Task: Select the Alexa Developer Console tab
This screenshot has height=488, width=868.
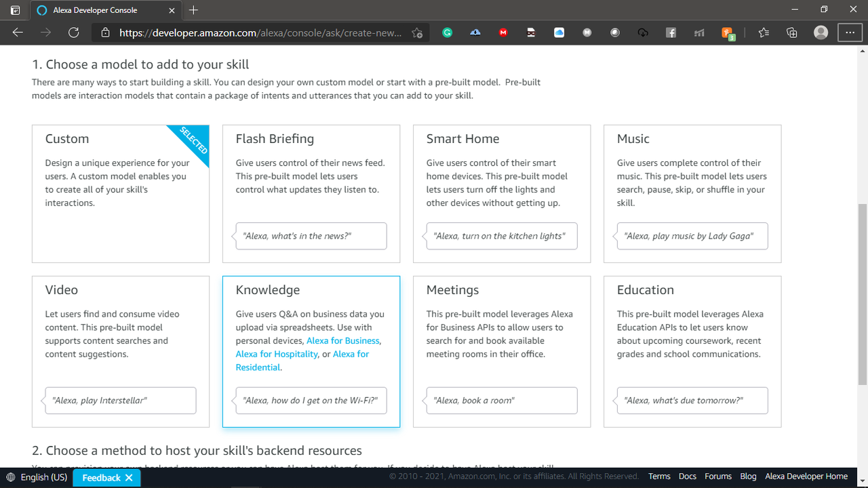Action: click(x=105, y=10)
